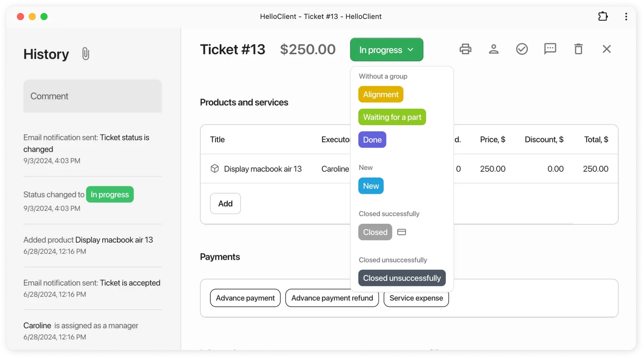Click into the Comment input field
This screenshot has height=358, width=644.
click(92, 96)
